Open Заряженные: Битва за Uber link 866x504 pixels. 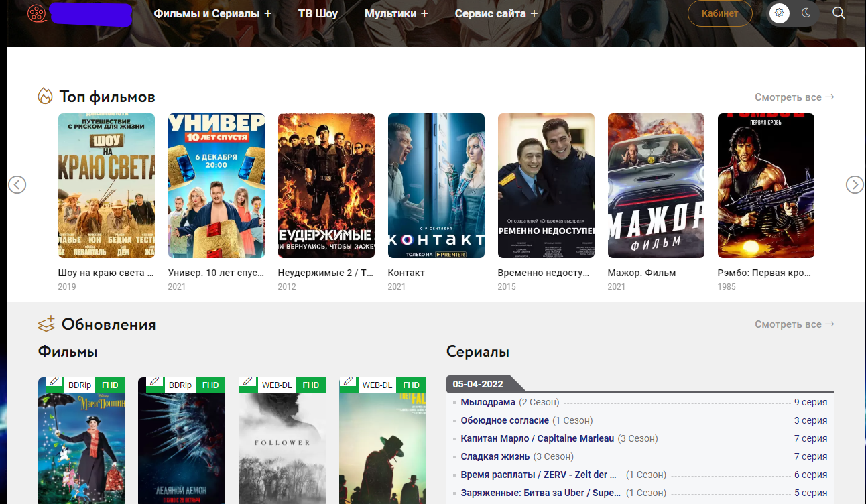coord(541,493)
